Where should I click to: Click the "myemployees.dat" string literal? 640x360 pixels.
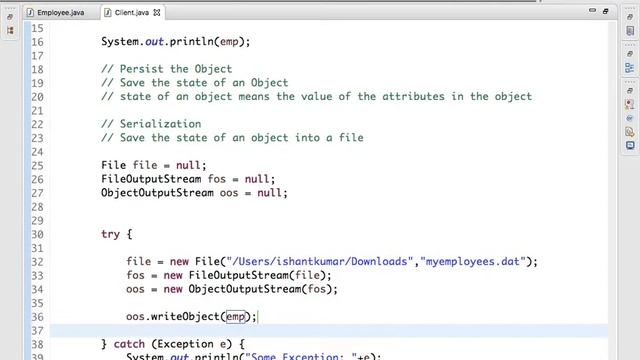pos(473,262)
